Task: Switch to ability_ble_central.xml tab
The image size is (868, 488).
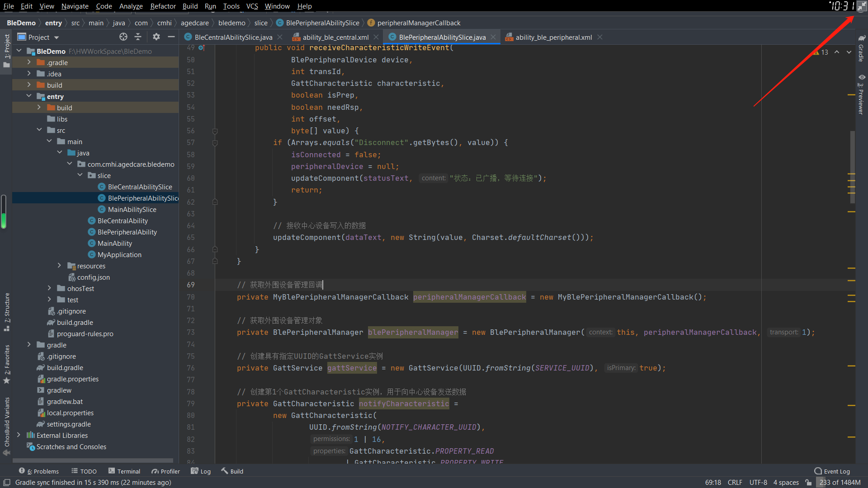Action: (x=335, y=38)
